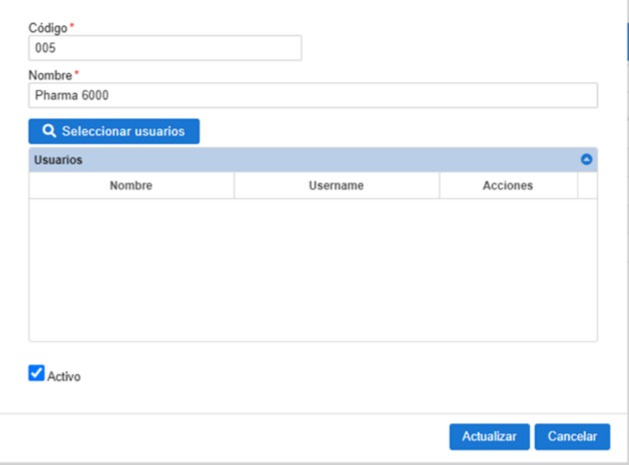Click the Acciones column header

pos(507,185)
